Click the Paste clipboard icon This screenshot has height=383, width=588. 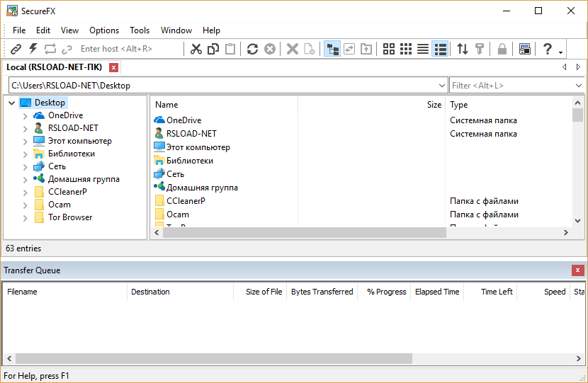point(230,49)
